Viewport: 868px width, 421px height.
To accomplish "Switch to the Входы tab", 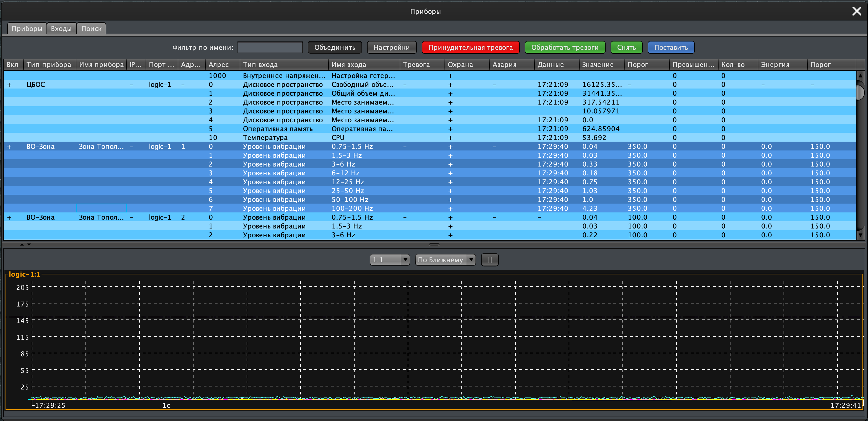I will pyautogui.click(x=61, y=28).
